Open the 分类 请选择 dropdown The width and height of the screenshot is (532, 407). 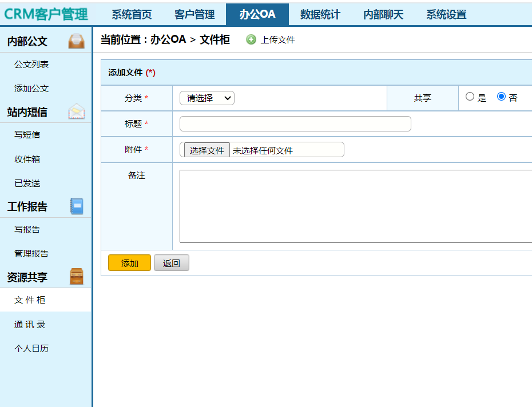pos(207,98)
